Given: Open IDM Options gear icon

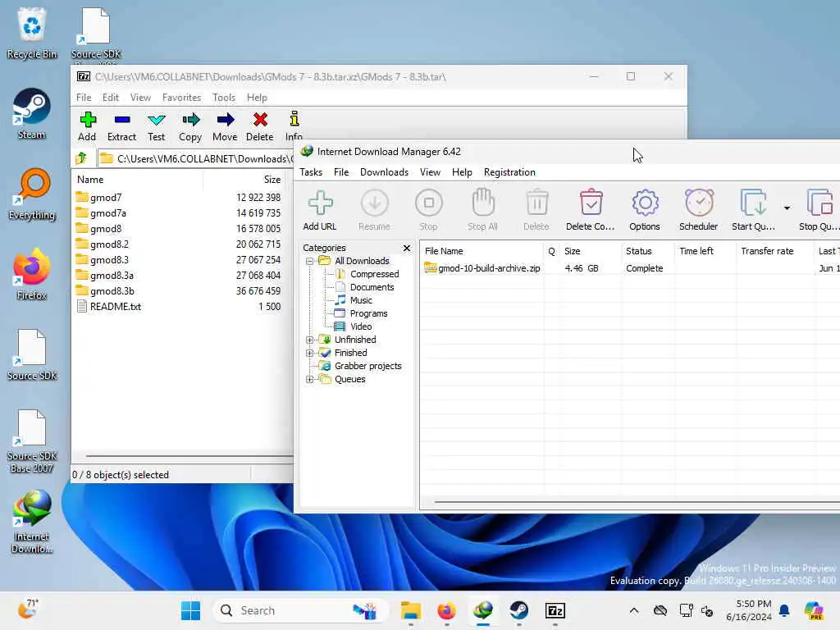Looking at the screenshot, I should click(x=645, y=203).
